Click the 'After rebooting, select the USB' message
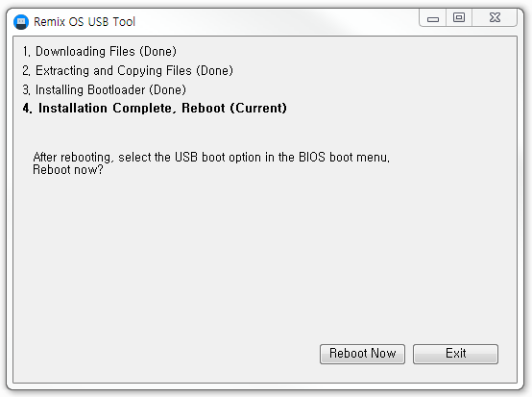This screenshot has height=397, width=532. click(211, 158)
